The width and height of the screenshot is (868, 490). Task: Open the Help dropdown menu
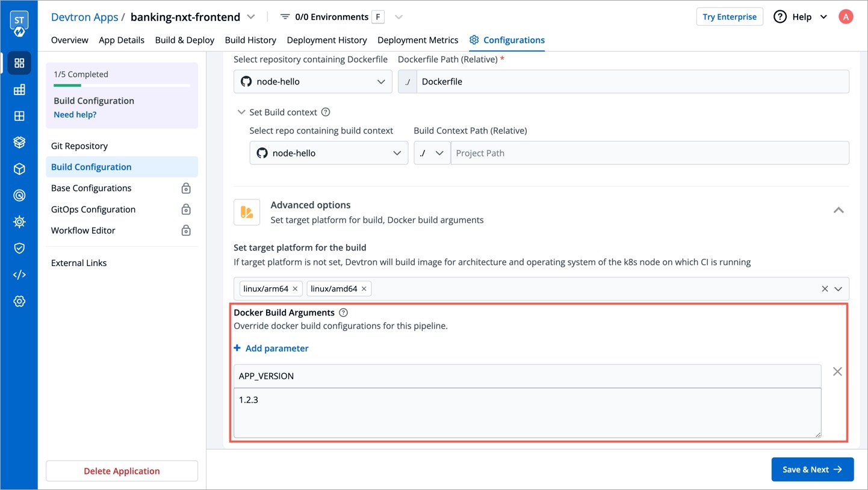(801, 17)
